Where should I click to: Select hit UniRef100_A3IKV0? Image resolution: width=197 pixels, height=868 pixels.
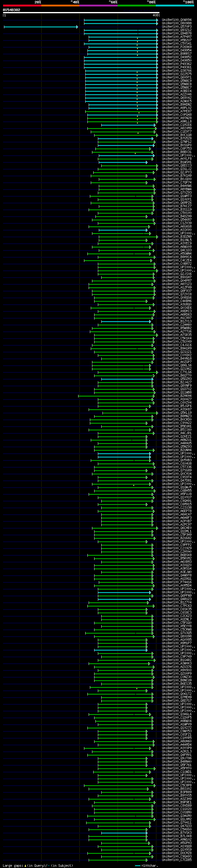(x=177, y=230)
